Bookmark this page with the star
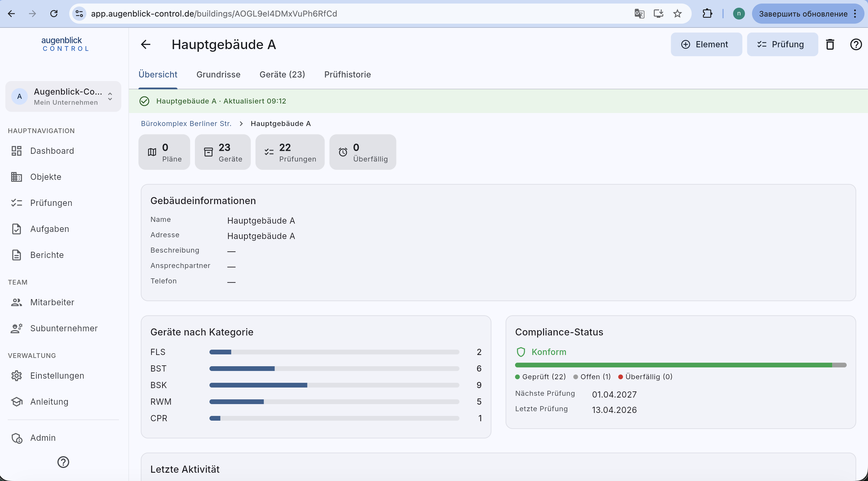 tap(677, 14)
